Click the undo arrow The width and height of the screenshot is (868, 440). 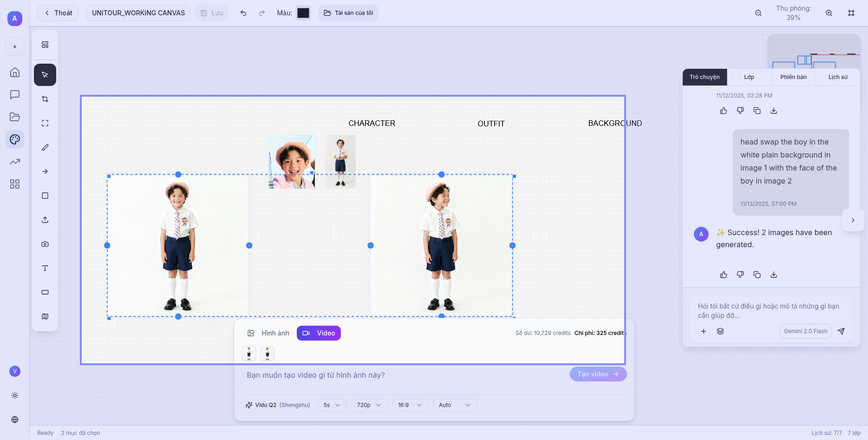click(243, 13)
